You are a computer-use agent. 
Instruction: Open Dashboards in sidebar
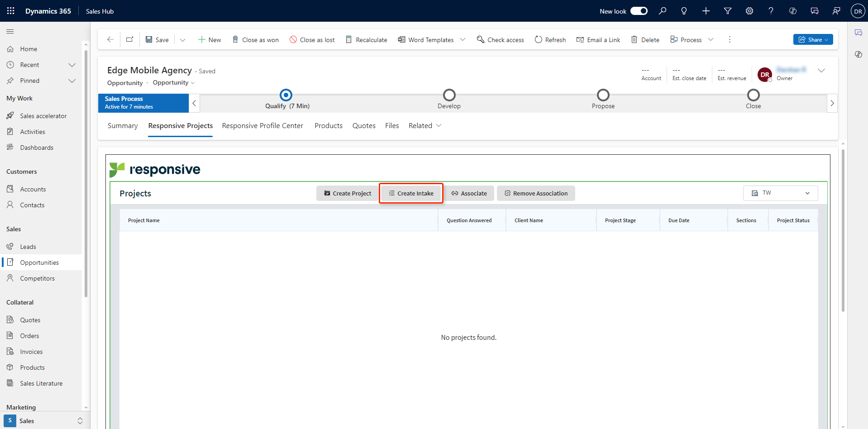coord(41,148)
